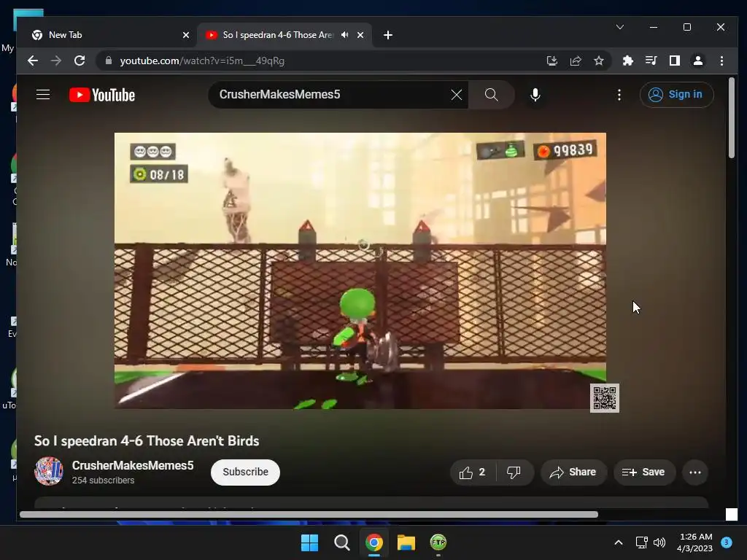Dislike this video
Screen dimensions: 747x560
[514, 472]
